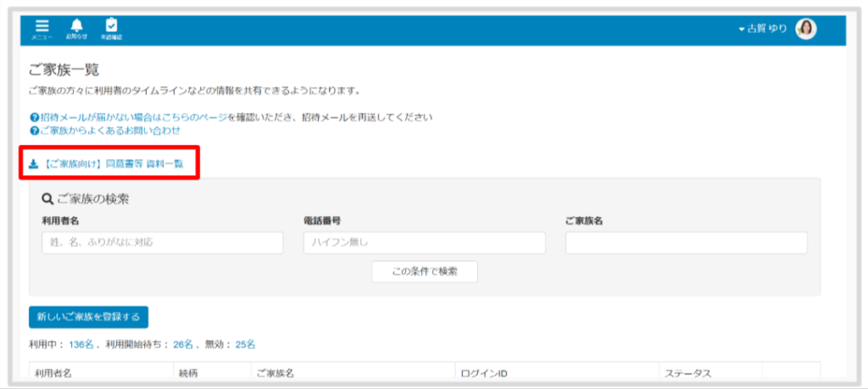Open ご家族からよくあるお問い合わせ link
The image size is (868, 389).
[x=105, y=131]
